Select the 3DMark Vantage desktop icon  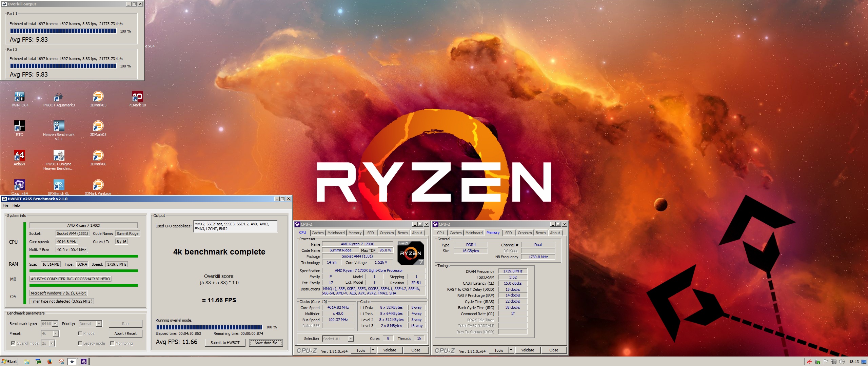pyautogui.click(x=98, y=187)
